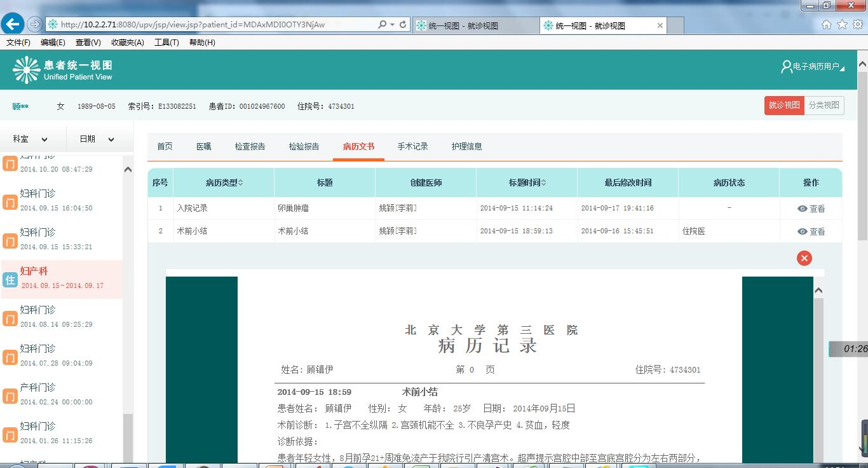The width and height of the screenshot is (868, 468).
Task: Click the eye icon for 术前小结 row
Action: pos(803,231)
